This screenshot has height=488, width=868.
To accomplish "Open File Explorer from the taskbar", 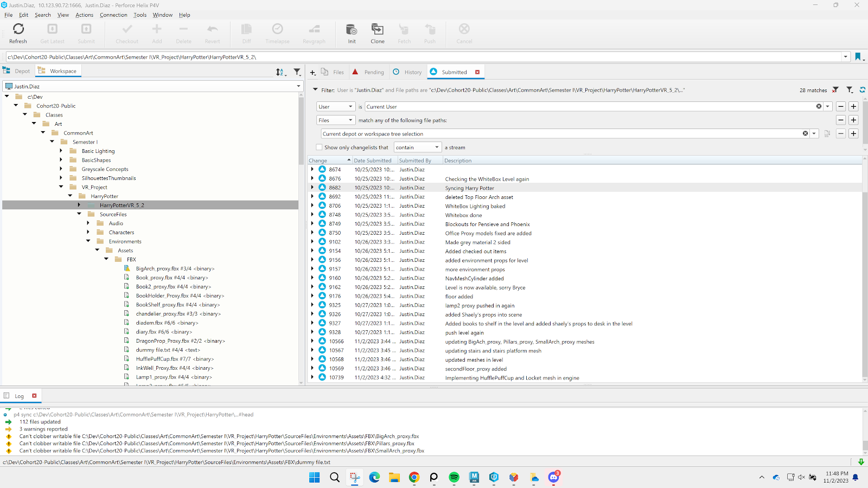I will [394, 477].
